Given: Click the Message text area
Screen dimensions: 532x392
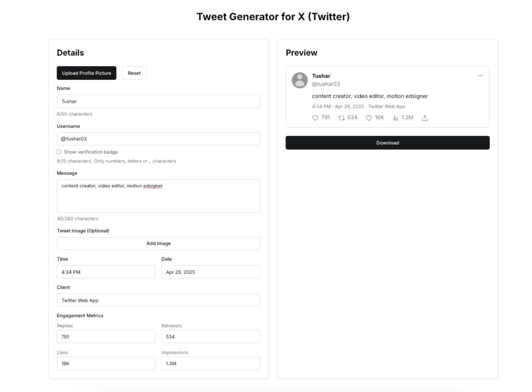Looking at the screenshot, I should pyautogui.click(x=158, y=196).
